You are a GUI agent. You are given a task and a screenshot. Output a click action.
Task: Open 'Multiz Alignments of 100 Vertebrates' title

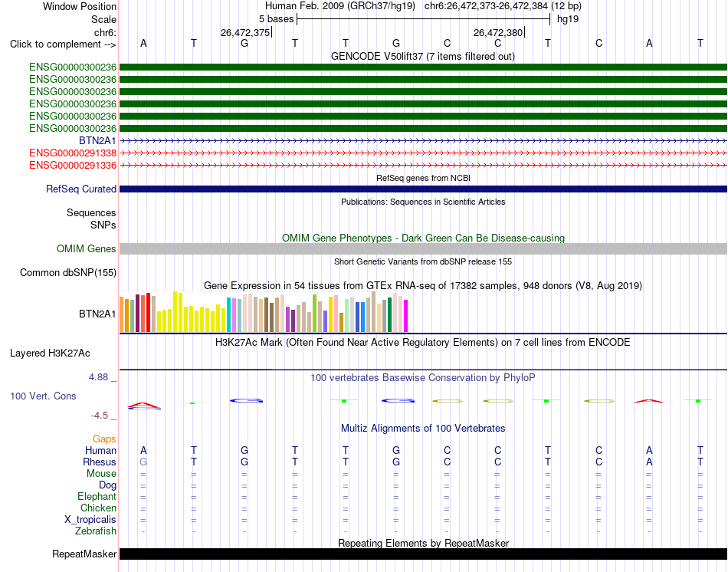click(x=423, y=429)
